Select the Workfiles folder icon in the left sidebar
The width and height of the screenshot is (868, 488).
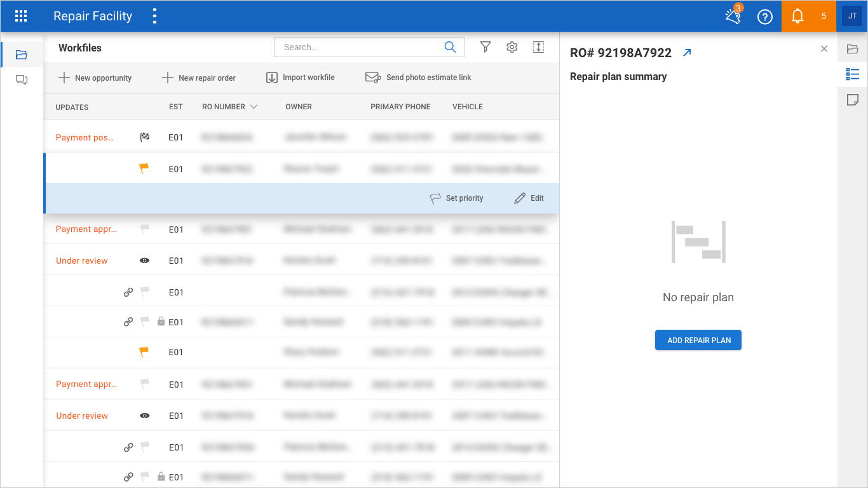pyautogui.click(x=22, y=55)
